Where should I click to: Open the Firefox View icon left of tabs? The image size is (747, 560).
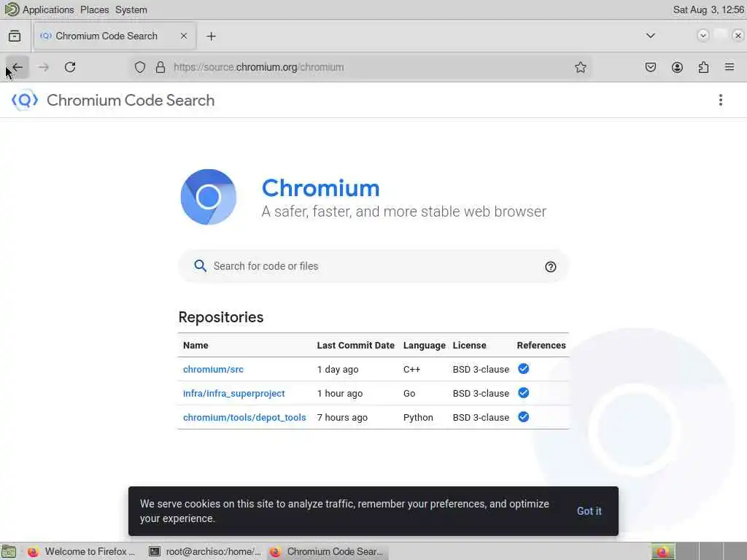[15, 36]
